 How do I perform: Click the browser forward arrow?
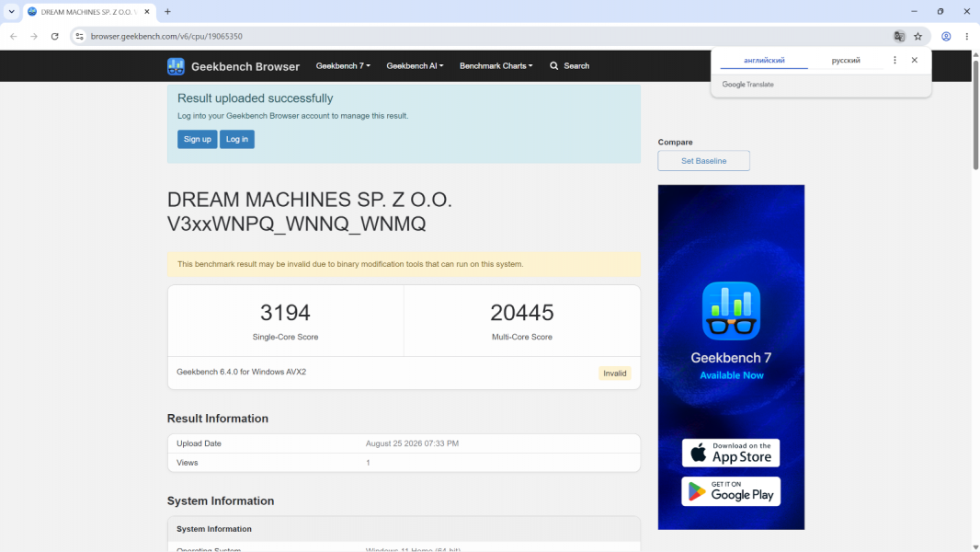pyautogui.click(x=34, y=36)
